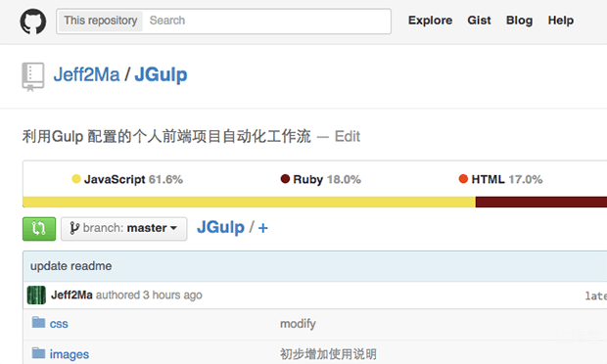Click the 初步增加使用说明 commit message
The height and width of the screenshot is (364, 607).
(328, 353)
